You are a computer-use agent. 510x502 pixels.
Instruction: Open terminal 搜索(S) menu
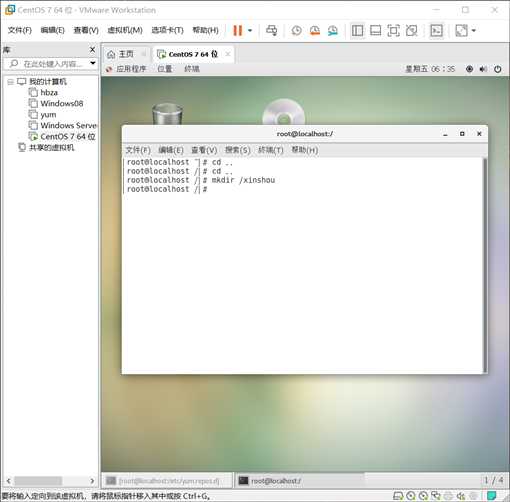coord(237,150)
